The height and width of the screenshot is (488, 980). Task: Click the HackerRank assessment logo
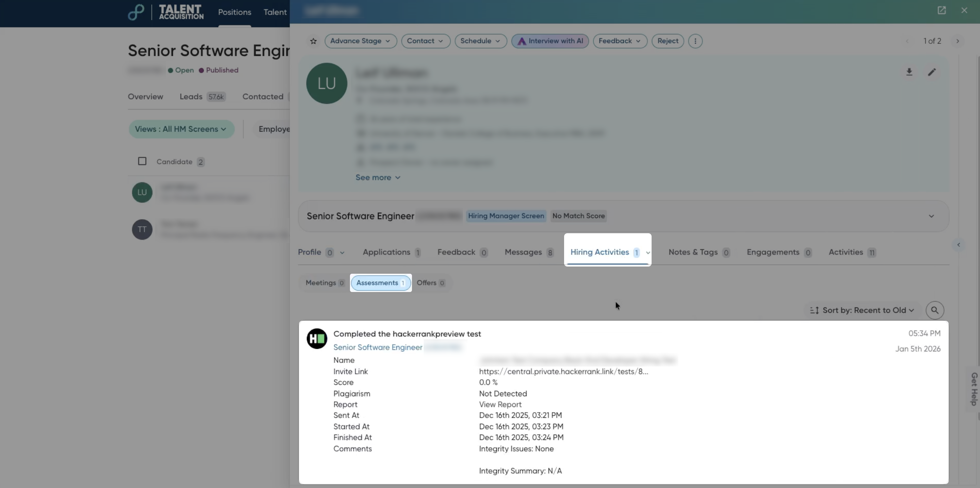pyautogui.click(x=317, y=338)
